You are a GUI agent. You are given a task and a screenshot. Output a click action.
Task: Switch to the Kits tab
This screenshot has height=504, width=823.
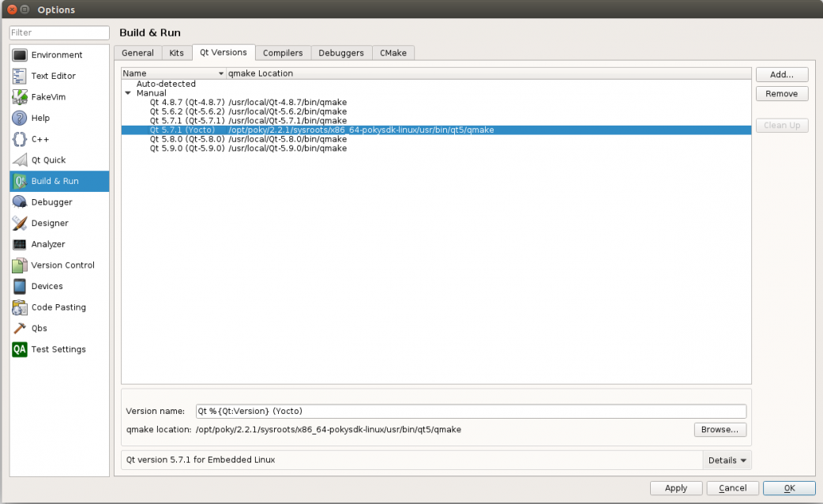pos(176,53)
